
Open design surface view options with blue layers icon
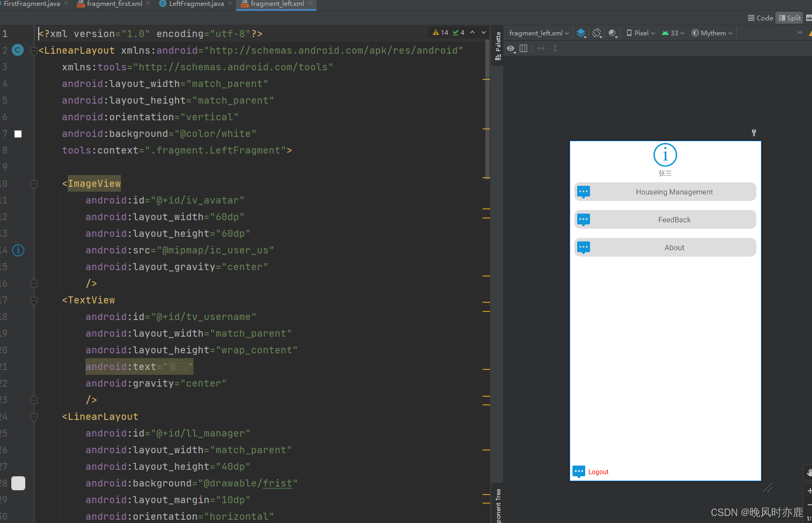point(581,33)
